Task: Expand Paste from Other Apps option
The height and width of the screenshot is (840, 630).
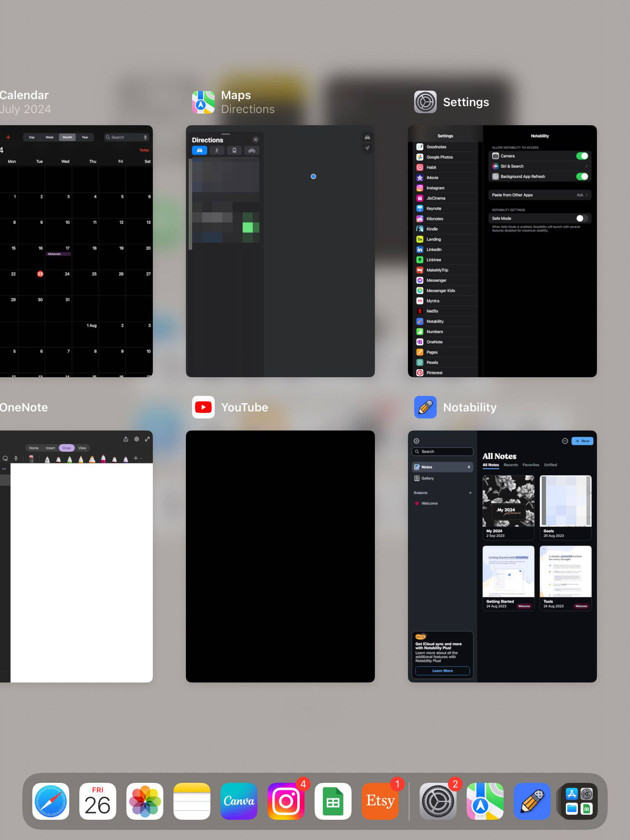Action: point(539,195)
